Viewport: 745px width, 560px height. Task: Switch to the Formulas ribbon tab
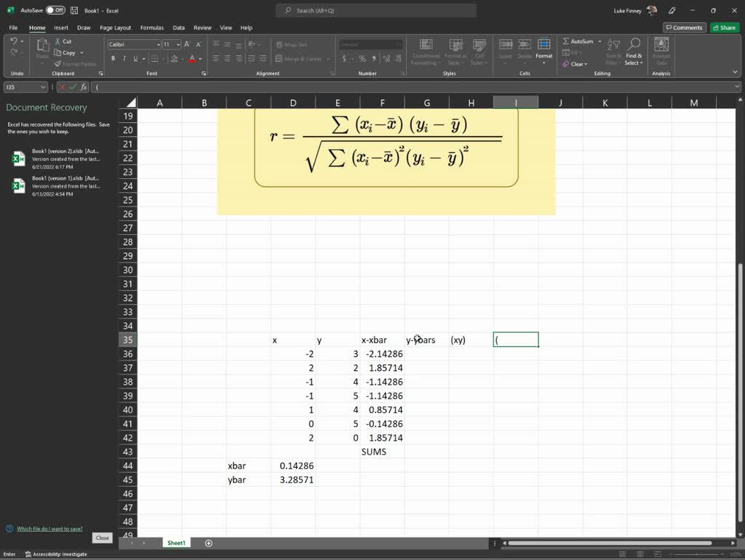[151, 27]
